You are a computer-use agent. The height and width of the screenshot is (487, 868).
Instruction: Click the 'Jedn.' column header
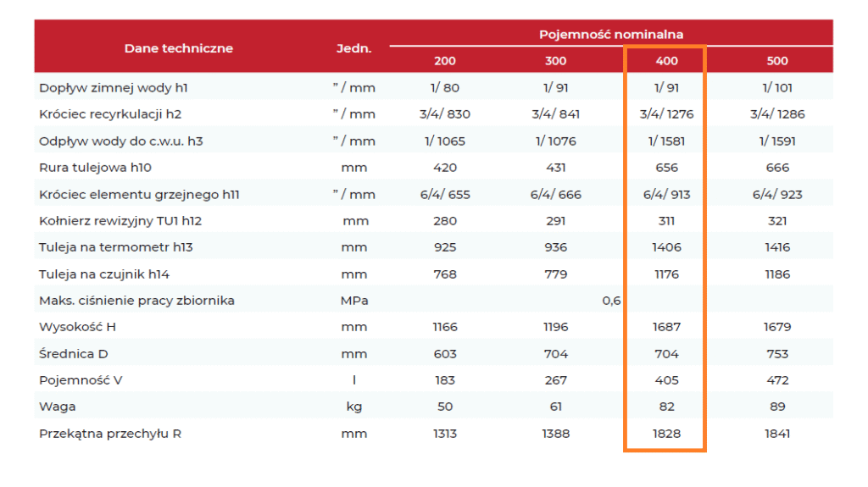[x=353, y=48]
